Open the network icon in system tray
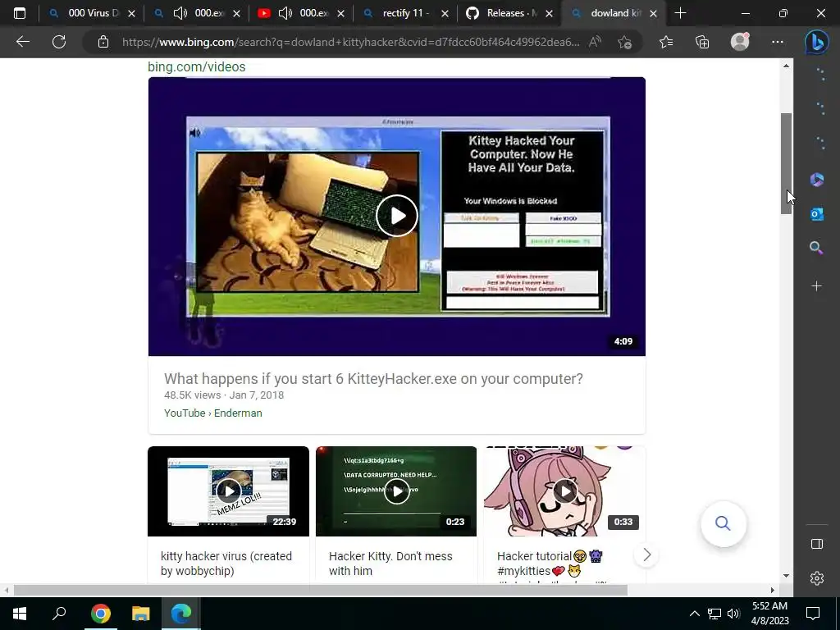Image resolution: width=840 pixels, height=630 pixels. point(714,614)
